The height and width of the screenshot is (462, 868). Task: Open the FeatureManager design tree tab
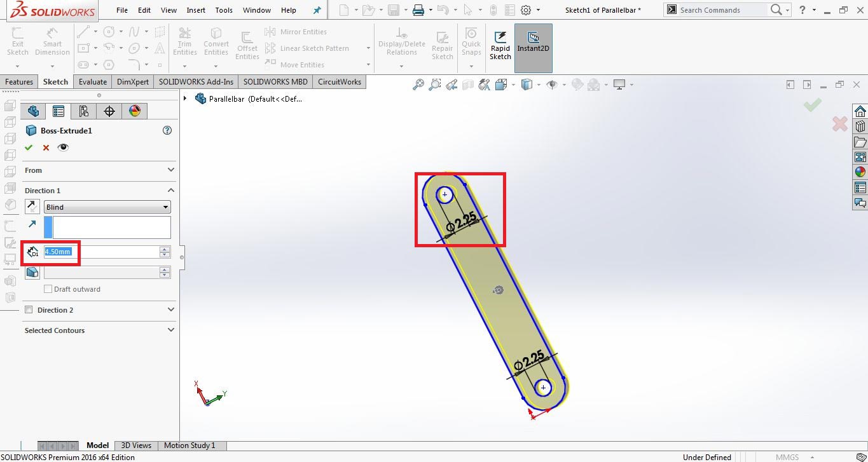click(33, 111)
